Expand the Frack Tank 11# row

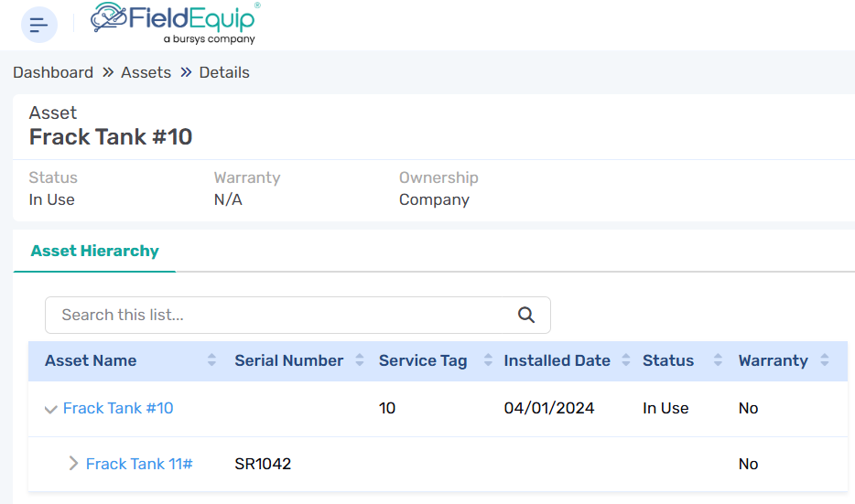click(x=74, y=464)
